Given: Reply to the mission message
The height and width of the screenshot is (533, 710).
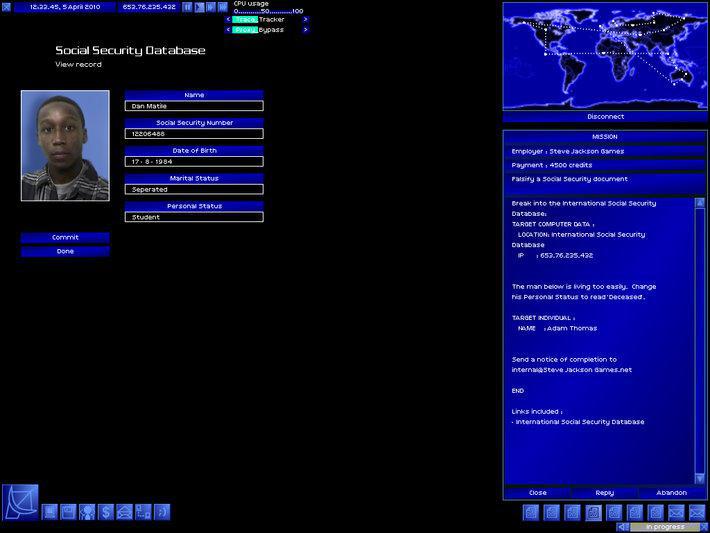Looking at the screenshot, I should coord(605,493).
